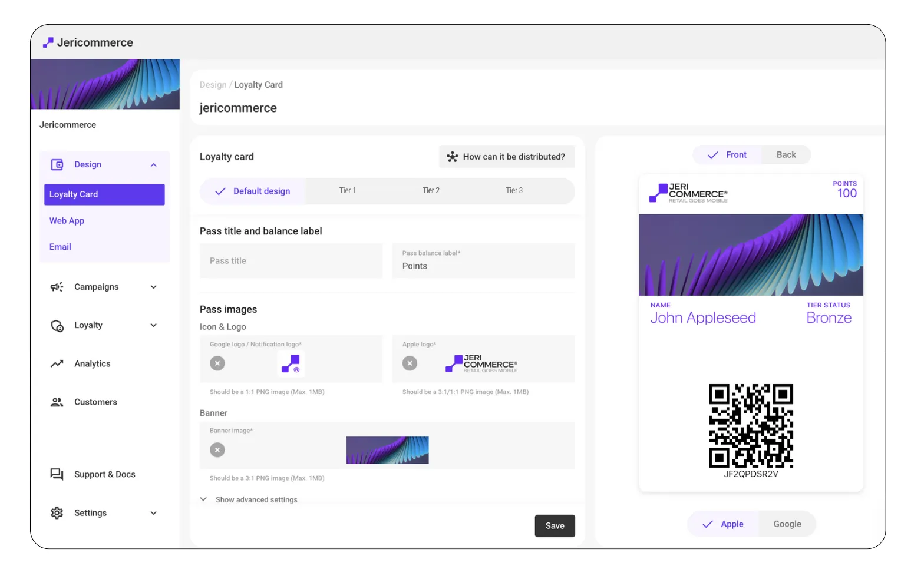Screen dimensions: 924x569
Task: Collapse the Design sidebar section
Action: tap(154, 165)
